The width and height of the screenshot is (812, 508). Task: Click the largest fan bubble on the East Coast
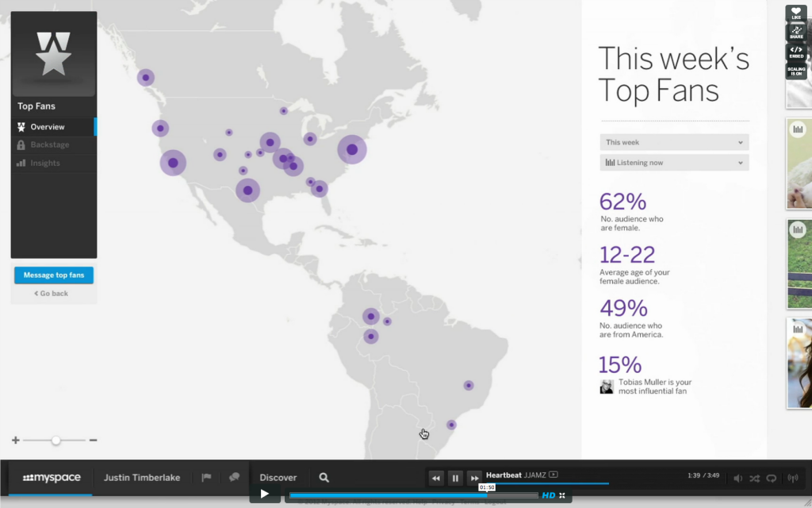(x=352, y=149)
